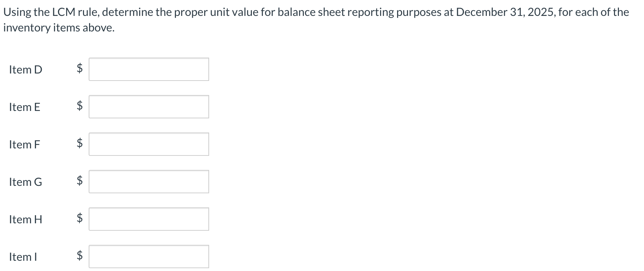
Task: Click the Item D label
Action: (x=25, y=69)
